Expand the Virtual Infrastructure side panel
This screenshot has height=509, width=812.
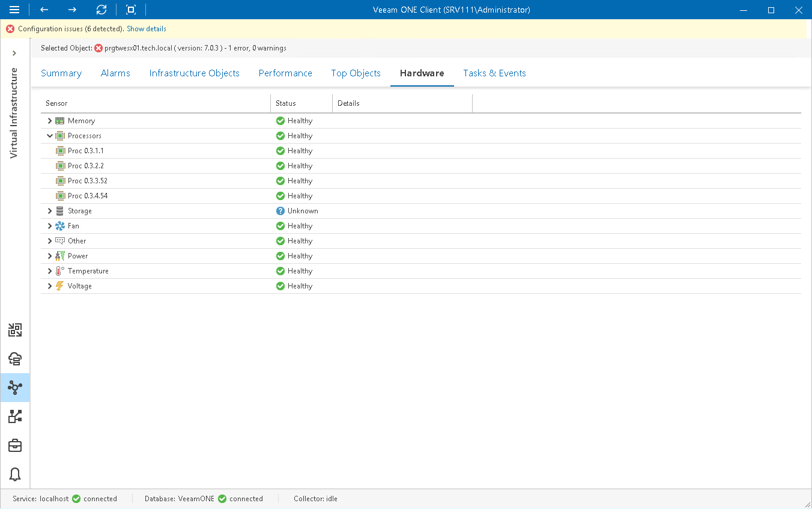(14, 53)
